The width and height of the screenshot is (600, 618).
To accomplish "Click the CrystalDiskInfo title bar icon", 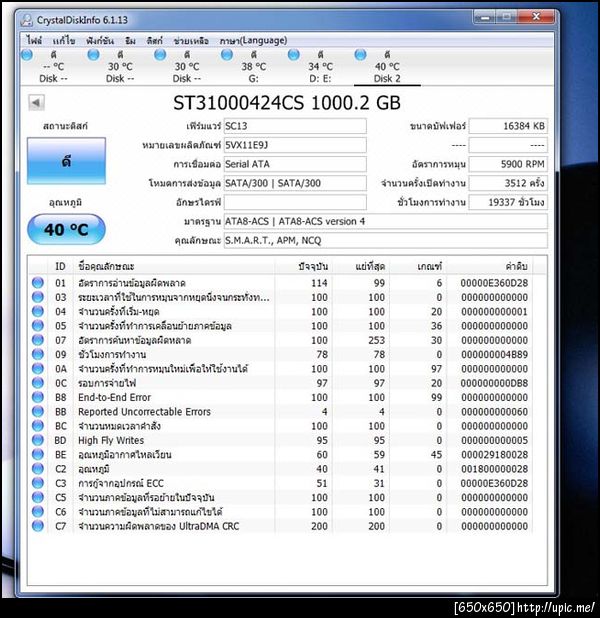I will point(26,20).
